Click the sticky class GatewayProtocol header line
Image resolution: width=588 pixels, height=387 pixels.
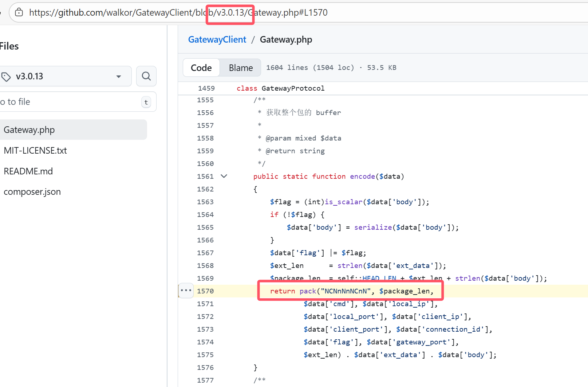tap(280, 88)
